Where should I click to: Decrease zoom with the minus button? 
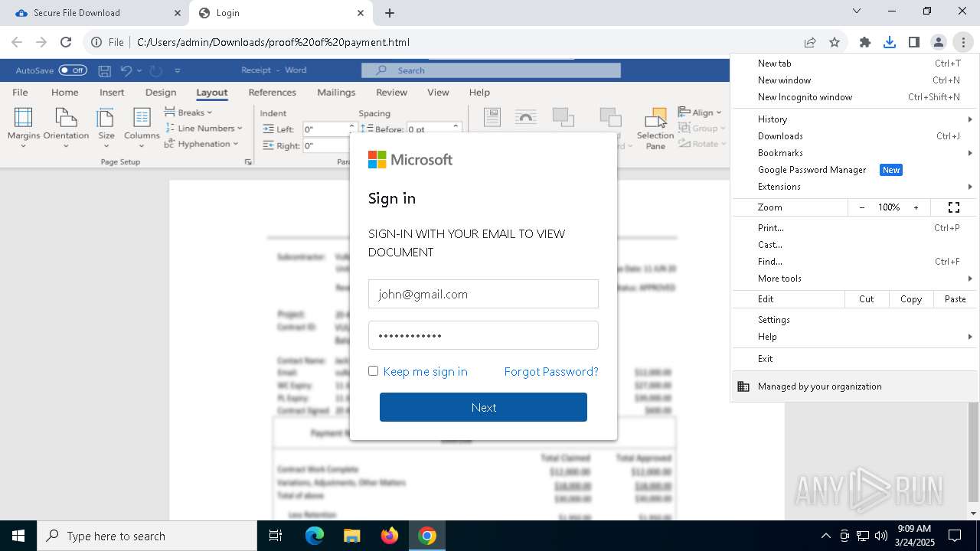(x=862, y=207)
